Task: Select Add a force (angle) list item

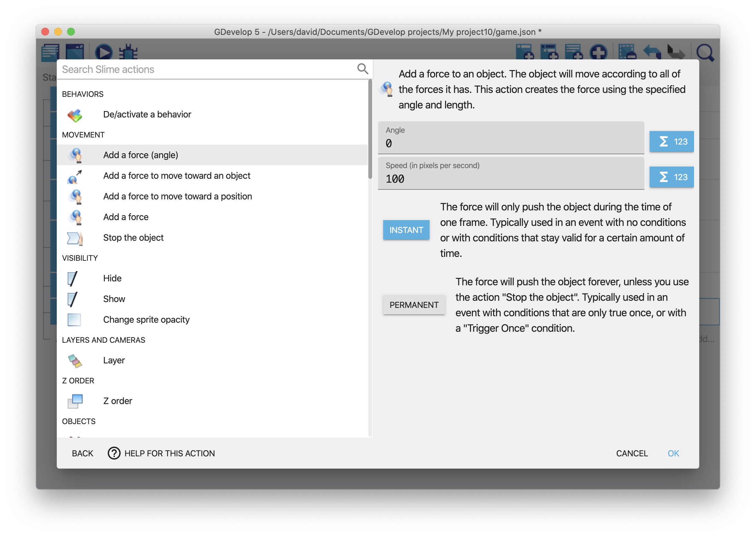Action: tap(140, 155)
